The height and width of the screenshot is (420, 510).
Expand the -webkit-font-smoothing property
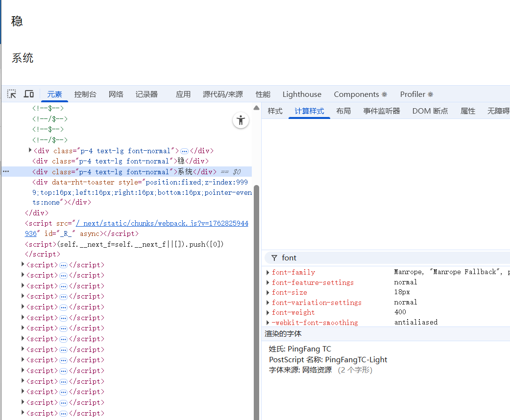click(267, 323)
